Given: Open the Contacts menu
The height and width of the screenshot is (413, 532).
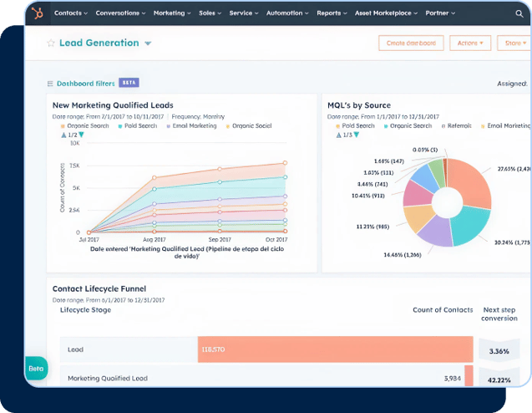Looking at the screenshot, I should pyautogui.click(x=70, y=13).
